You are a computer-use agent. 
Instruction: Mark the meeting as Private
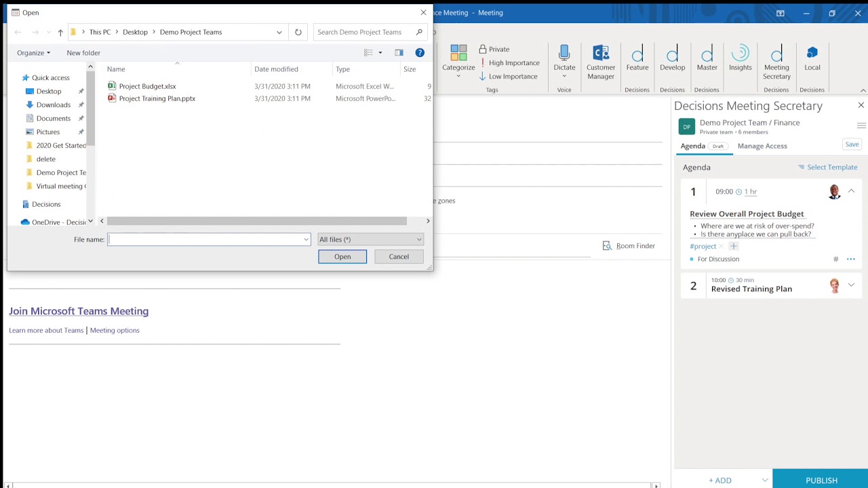pos(494,49)
